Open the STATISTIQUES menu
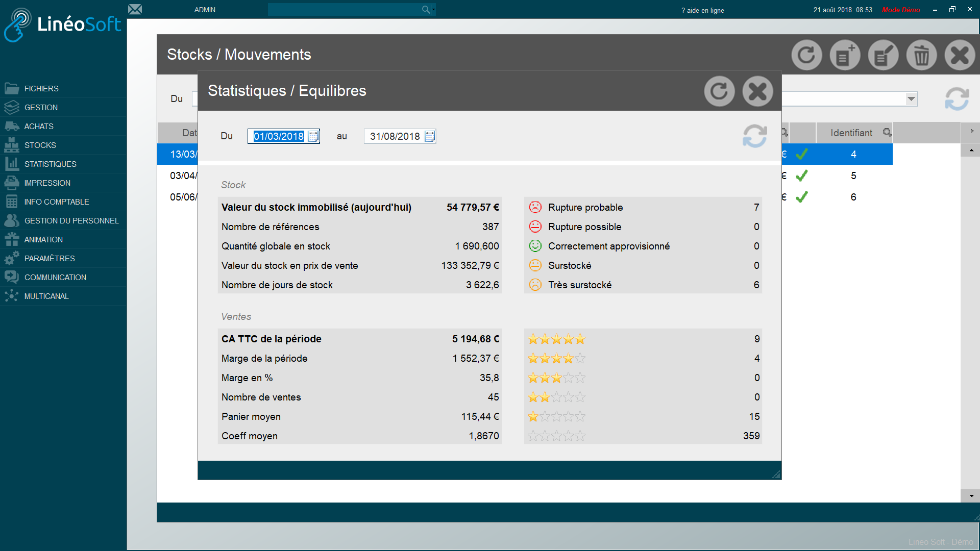This screenshot has width=980, height=551. (x=63, y=164)
